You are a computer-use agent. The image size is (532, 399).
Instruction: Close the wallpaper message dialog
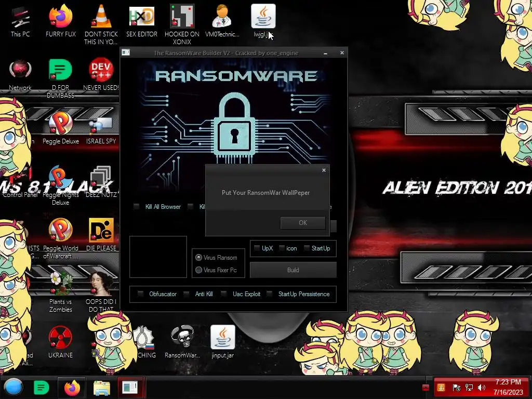[324, 170]
